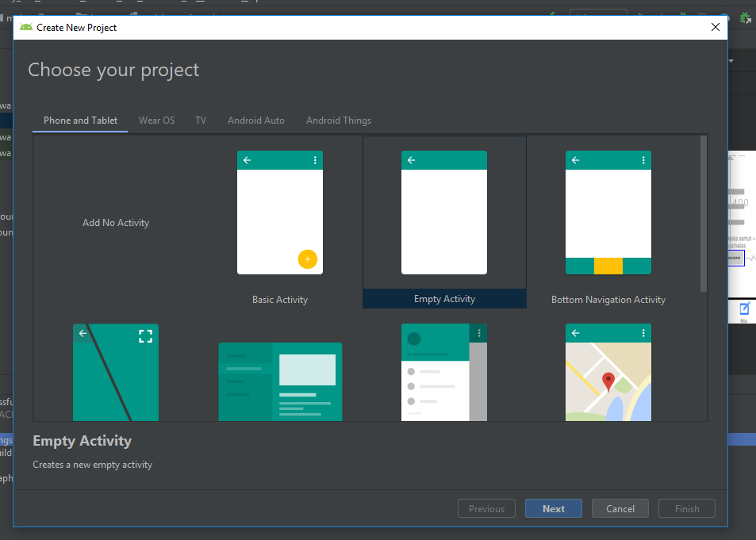756x540 pixels.
Task: Choose the Navigation Drawer Activity thumbnail
Action: pos(444,372)
